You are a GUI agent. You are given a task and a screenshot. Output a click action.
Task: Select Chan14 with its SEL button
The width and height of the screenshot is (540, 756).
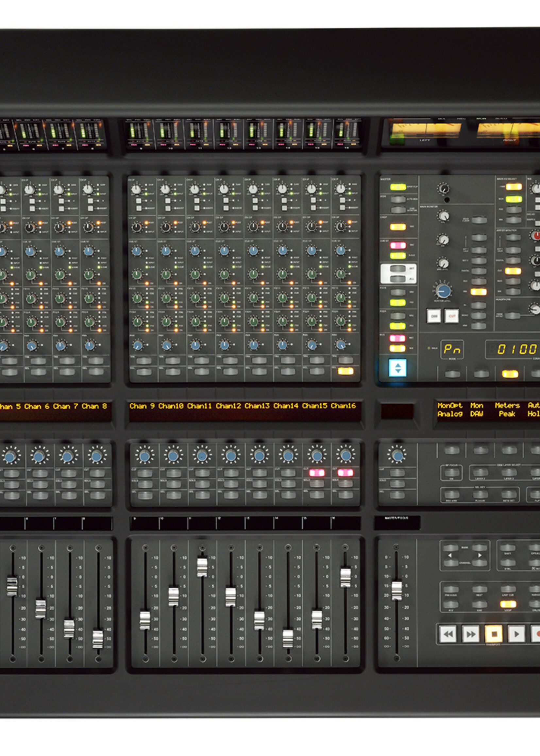(x=288, y=495)
